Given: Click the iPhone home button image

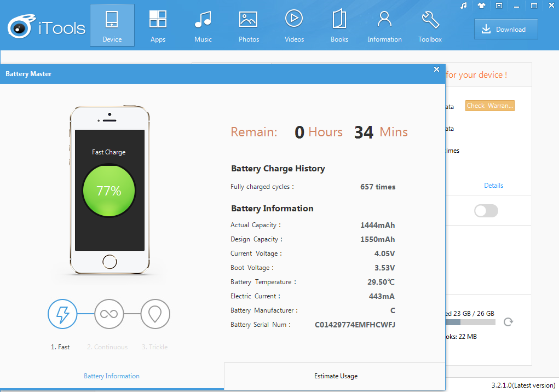Looking at the screenshot, I should 110,262.
